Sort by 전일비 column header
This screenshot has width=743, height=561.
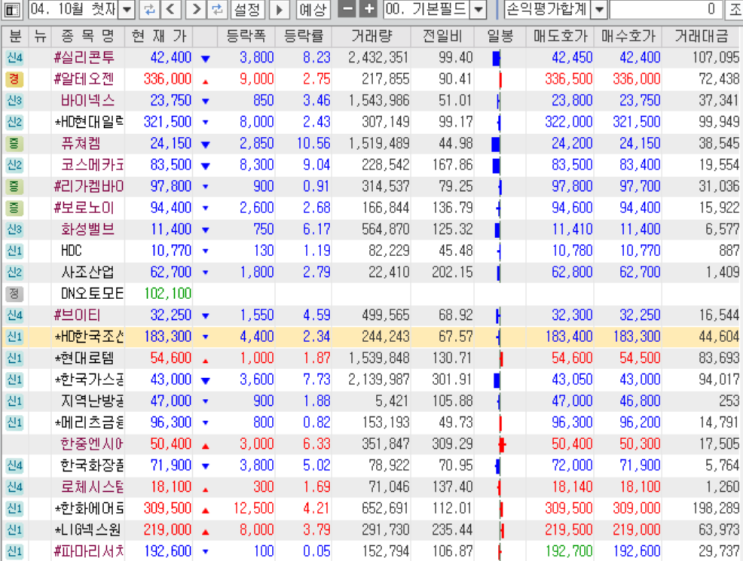(x=443, y=36)
